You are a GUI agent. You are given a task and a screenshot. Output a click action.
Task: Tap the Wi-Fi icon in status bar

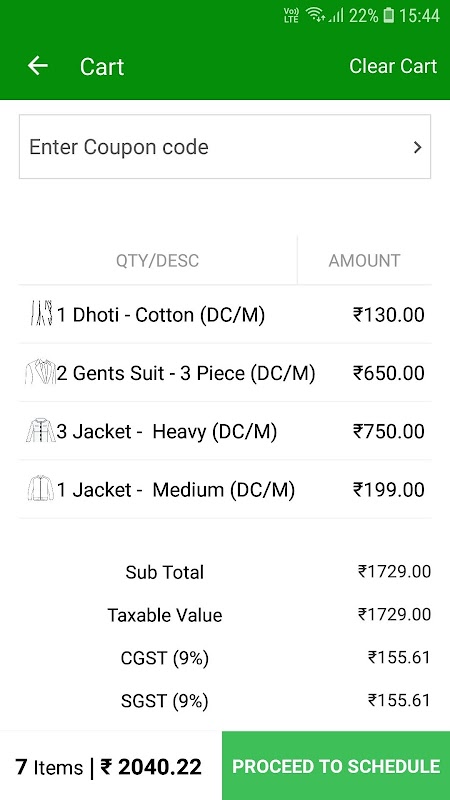pyautogui.click(x=316, y=15)
